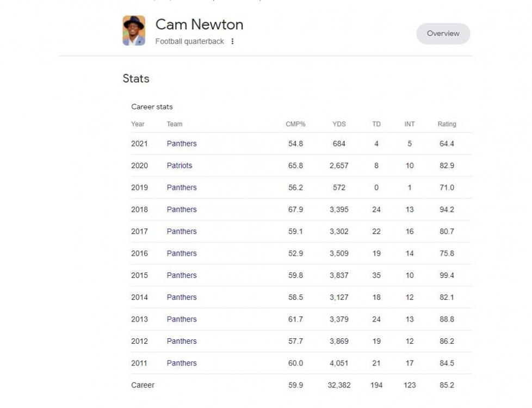This screenshot has height=408, width=532.
Task: Open the three-dot options menu beside Football quarterback
Action: (x=233, y=41)
